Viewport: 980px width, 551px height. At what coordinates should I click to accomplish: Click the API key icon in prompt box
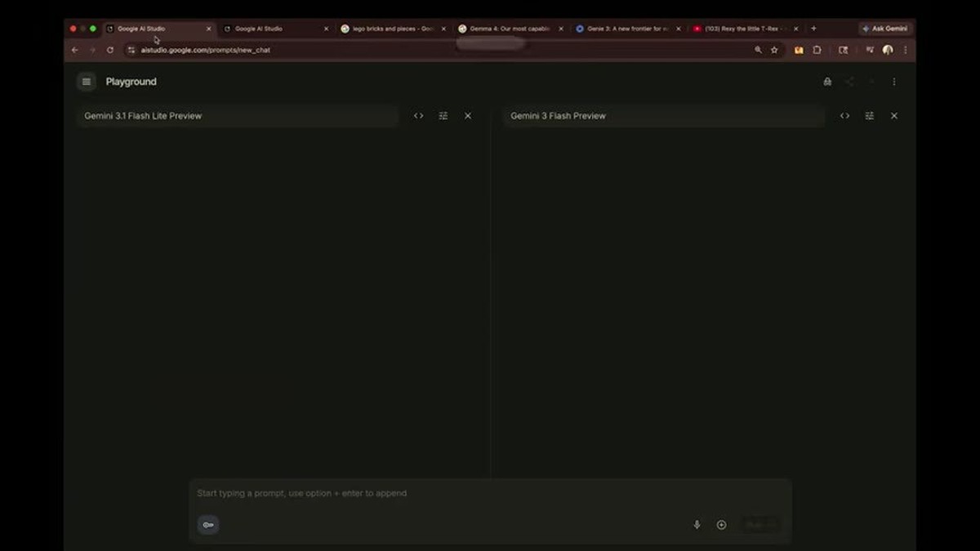(x=208, y=525)
